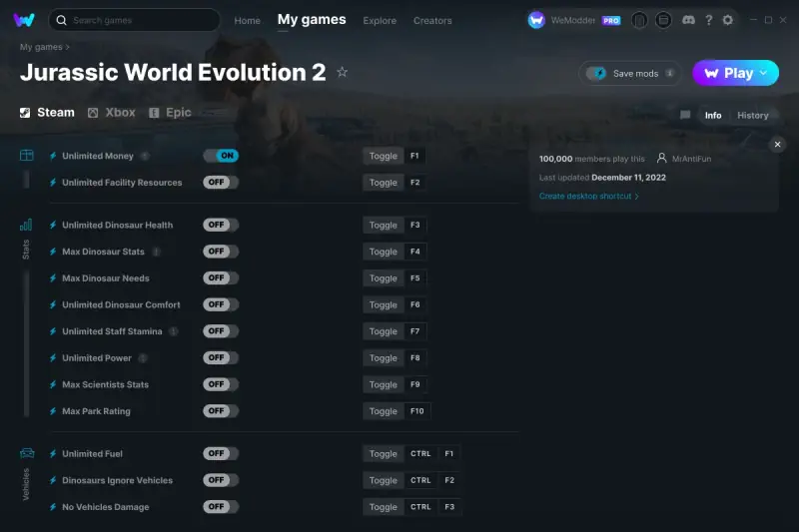
Task: Enable Max Dinosaur Needs toggle
Action: [221, 277]
